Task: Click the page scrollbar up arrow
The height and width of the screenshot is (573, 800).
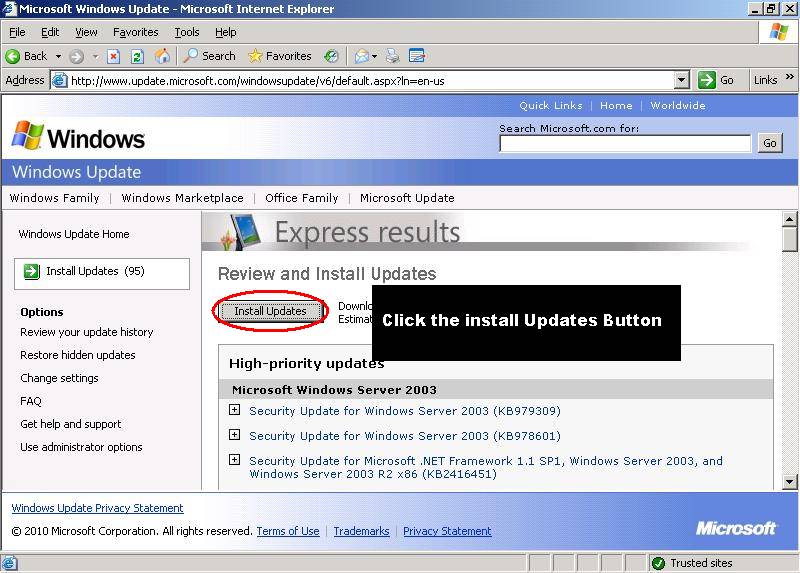Action: click(x=790, y=220)
